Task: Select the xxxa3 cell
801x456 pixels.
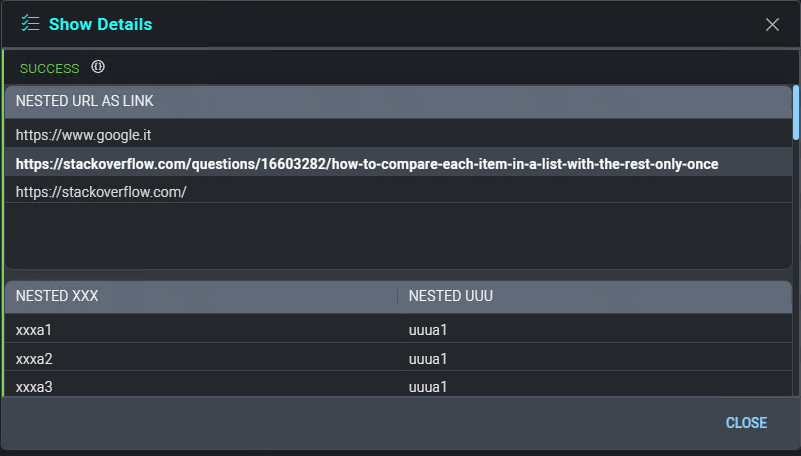Action: click(35, 386)
